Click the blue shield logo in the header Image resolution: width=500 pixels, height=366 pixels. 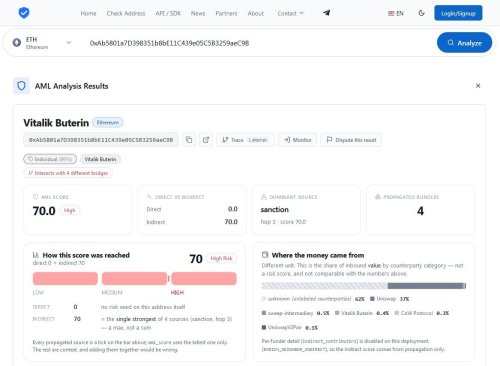[x=24, y=13]
